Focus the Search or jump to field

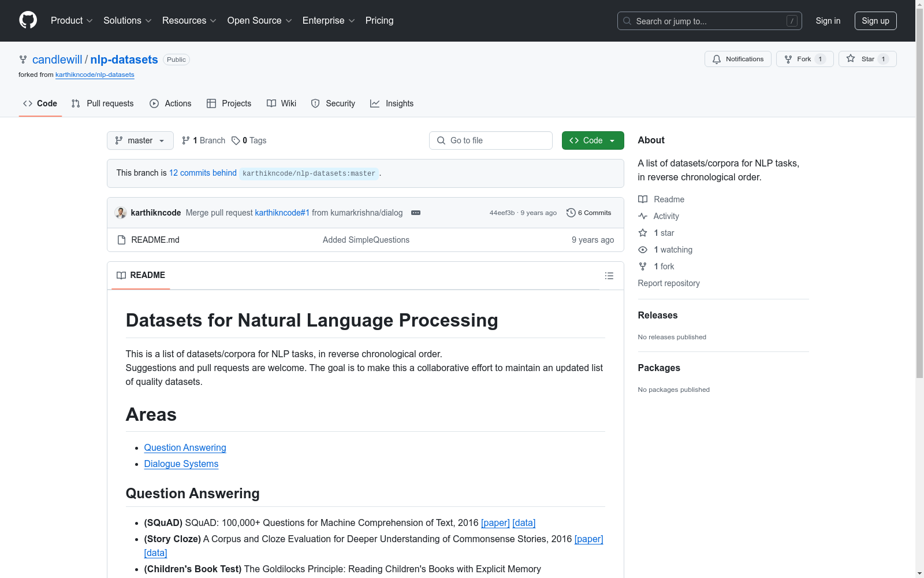click(710, 21)
